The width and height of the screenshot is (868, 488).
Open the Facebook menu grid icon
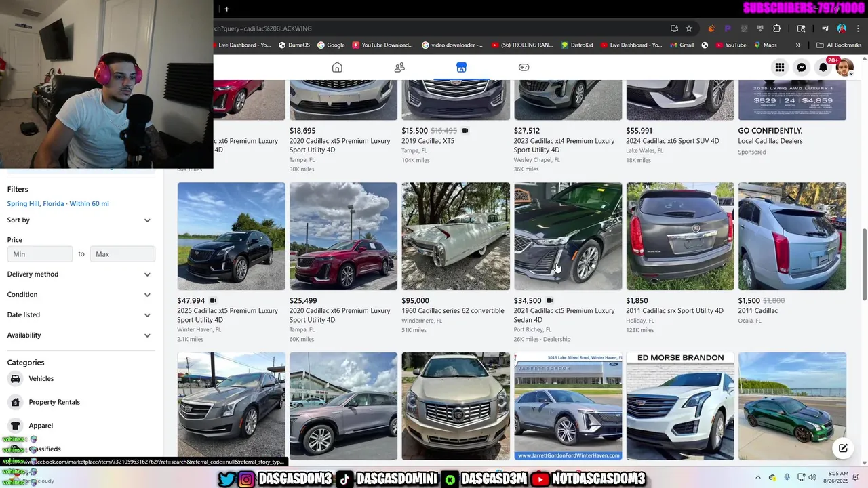tap(780, 67)
